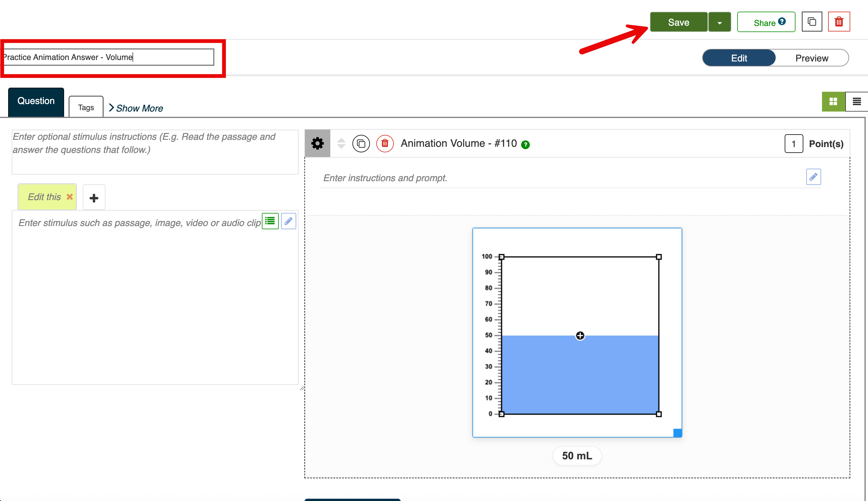Click the water level drag handle
This screenshot has width=868, height=501.
580,336
